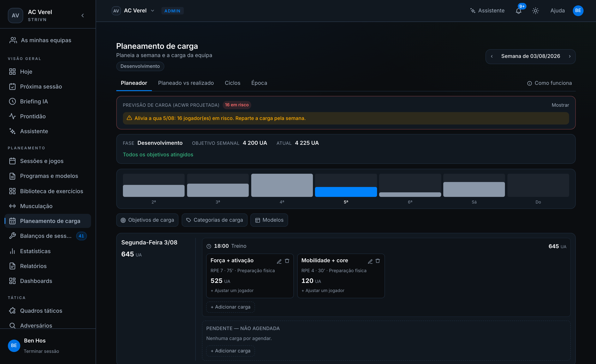Collapse the sidebar with the chevron
The width and height of the screenshot is (596, 364).
pos(83,16)
